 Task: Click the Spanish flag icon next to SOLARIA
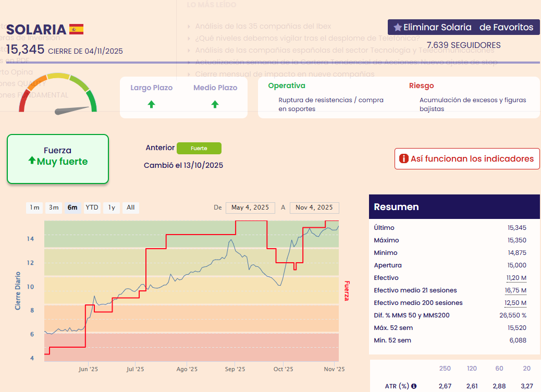(x=76, y=29)
